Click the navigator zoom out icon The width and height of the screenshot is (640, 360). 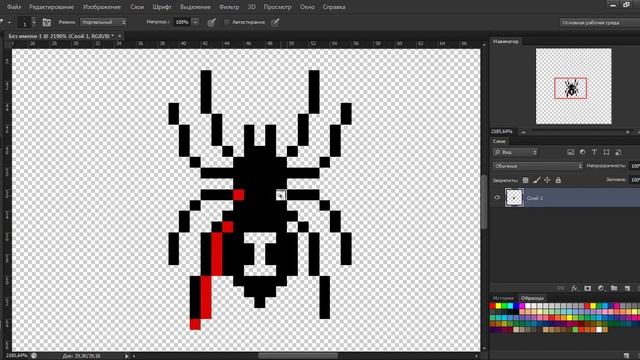(523, 132)
